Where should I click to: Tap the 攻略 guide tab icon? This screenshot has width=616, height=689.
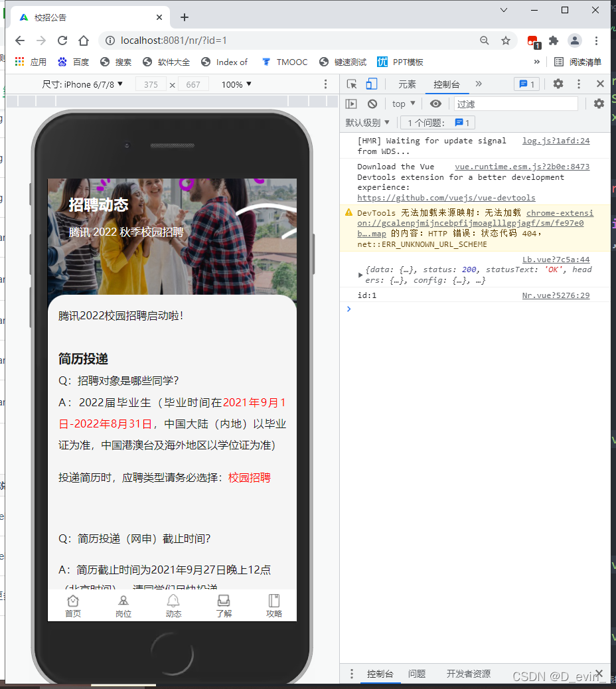[274, 607]
